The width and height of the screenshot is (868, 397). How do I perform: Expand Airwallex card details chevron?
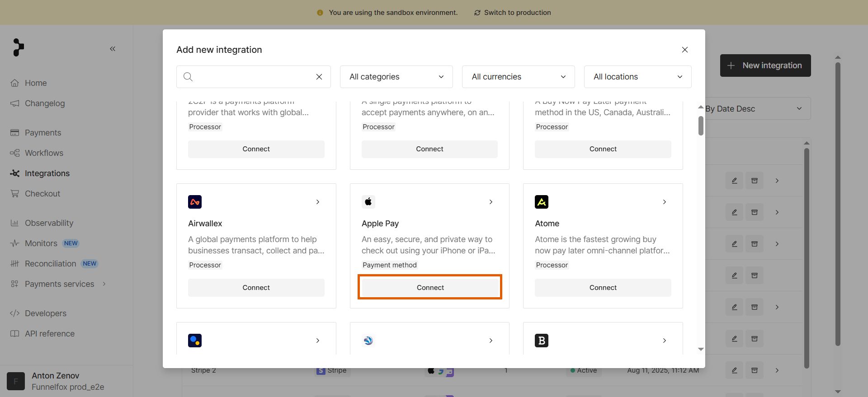pyautogui.click(x=318, y=202)
